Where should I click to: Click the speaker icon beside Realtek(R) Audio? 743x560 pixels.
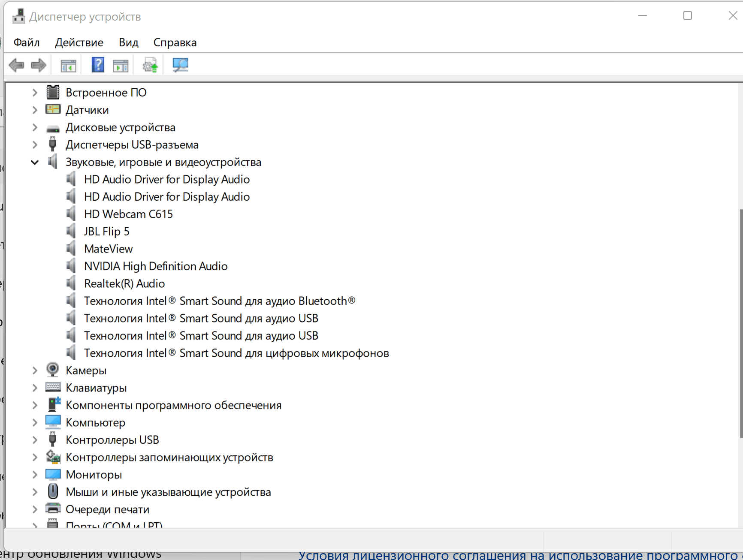click(x=71, y=283)
